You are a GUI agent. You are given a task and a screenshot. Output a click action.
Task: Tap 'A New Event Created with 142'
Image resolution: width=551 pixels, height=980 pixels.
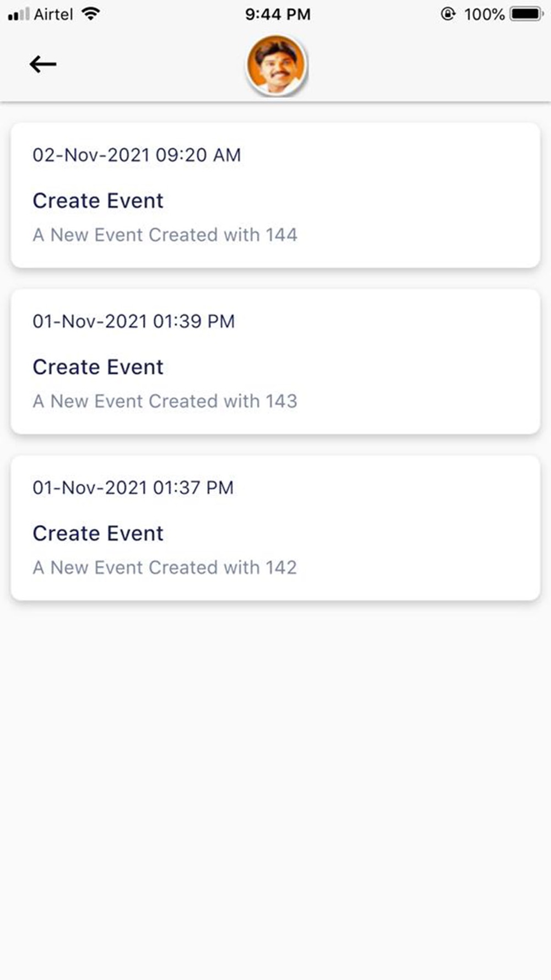click(165, 568)
